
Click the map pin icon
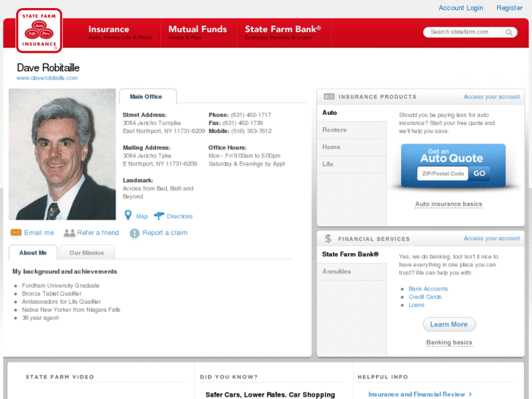pos(128,215)
